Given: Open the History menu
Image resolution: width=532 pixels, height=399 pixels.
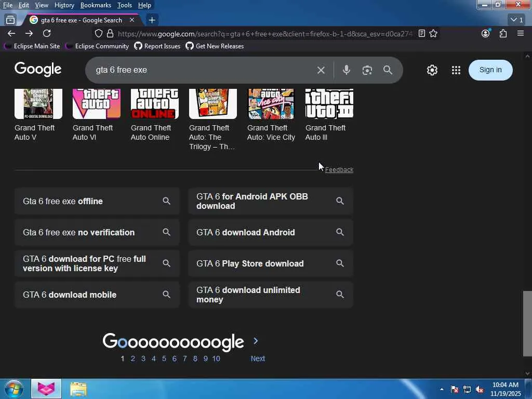Looking at the screenshot, I should 64,5.
